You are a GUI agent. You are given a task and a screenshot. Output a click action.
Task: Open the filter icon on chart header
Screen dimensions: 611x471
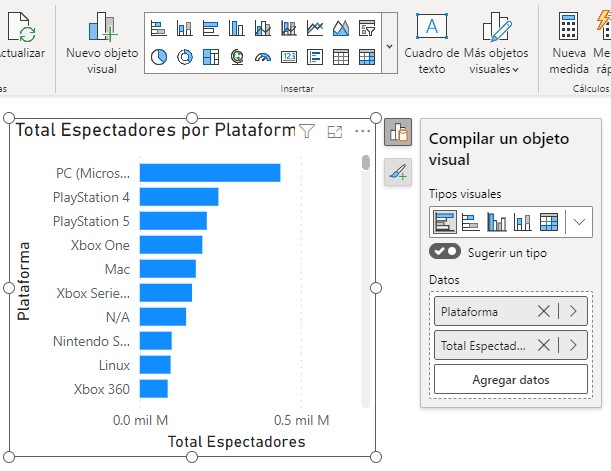[x=307, y=131]
